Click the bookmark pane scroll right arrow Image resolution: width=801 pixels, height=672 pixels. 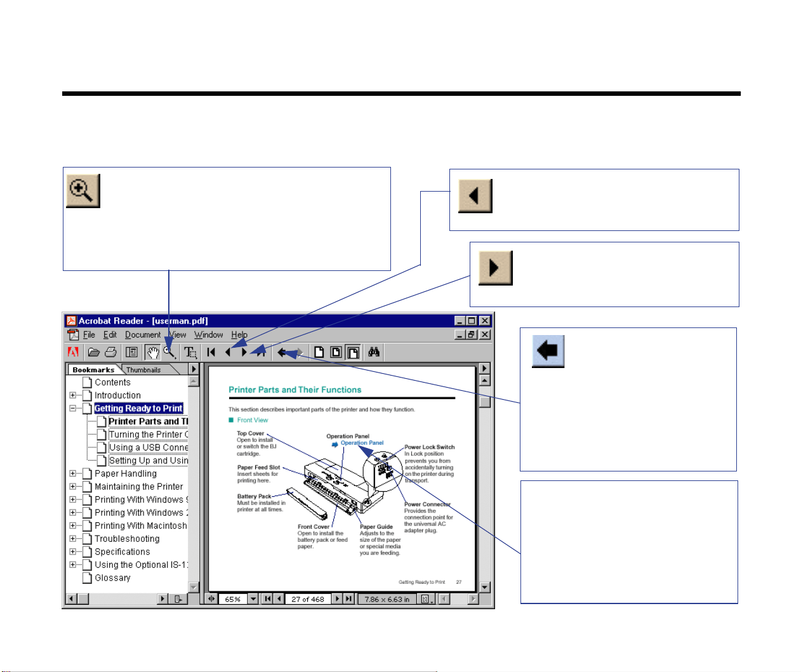point(163,598)
